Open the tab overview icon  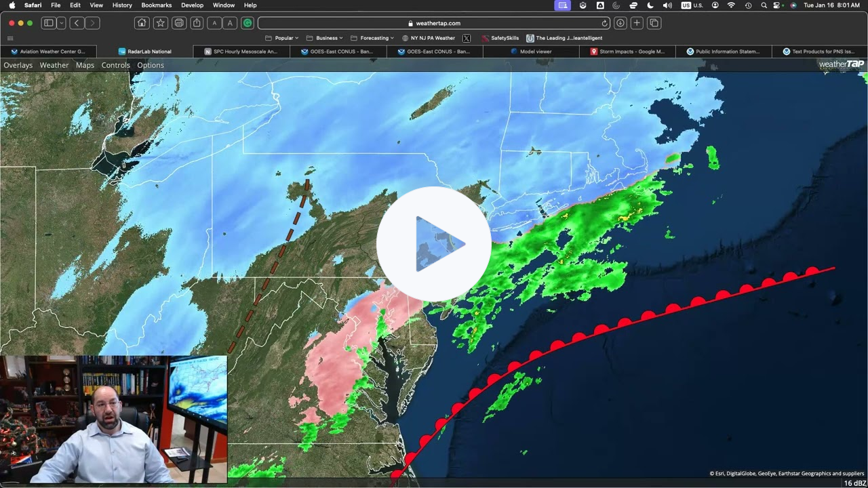653,22
